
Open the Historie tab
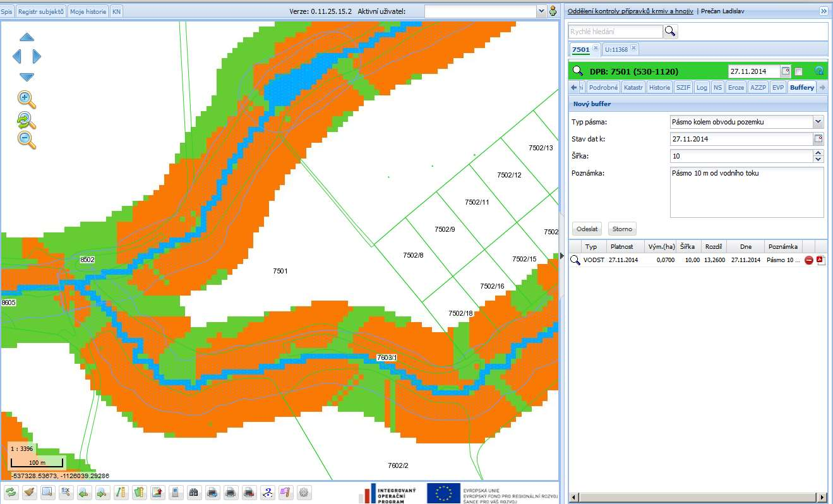point(659,88)
